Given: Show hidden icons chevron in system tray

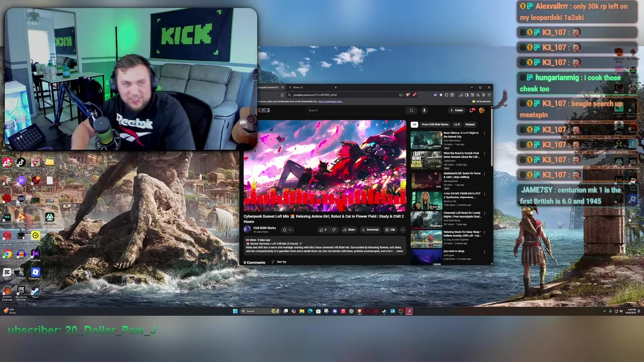Looking at the screenshot, I should 604,311.
